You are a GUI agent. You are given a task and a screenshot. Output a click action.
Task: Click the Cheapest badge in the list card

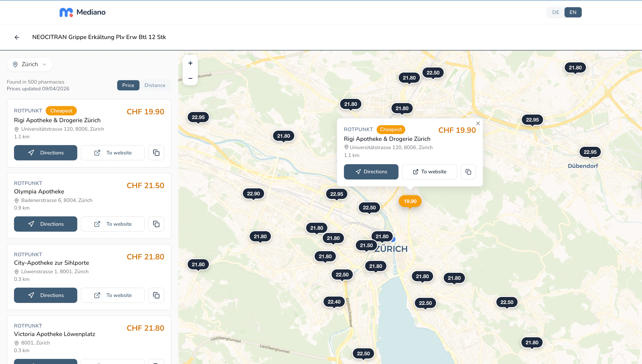[x=61, y=111]
